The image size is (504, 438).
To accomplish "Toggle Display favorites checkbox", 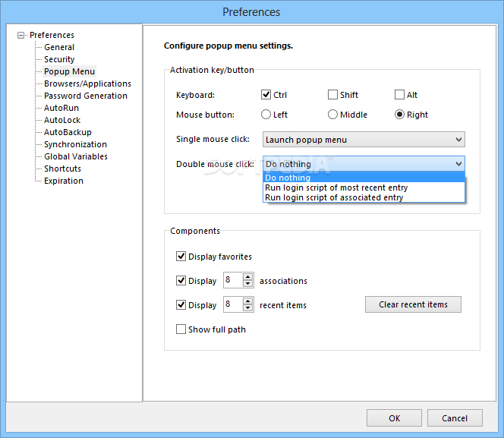I will [181, 257].
